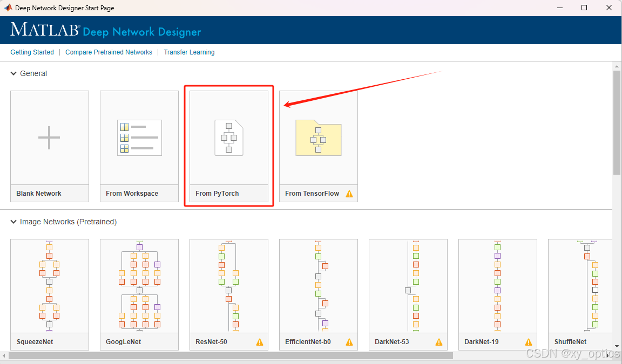Click the DarkNet-19 label
This screenshot has width=622, height=364.
coord(482,342)
